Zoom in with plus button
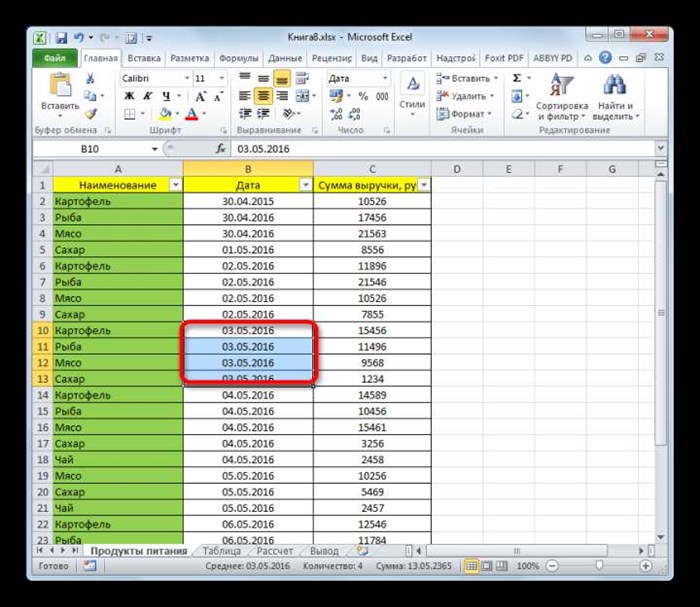This screenshot has height=607, width=700. 646,566
